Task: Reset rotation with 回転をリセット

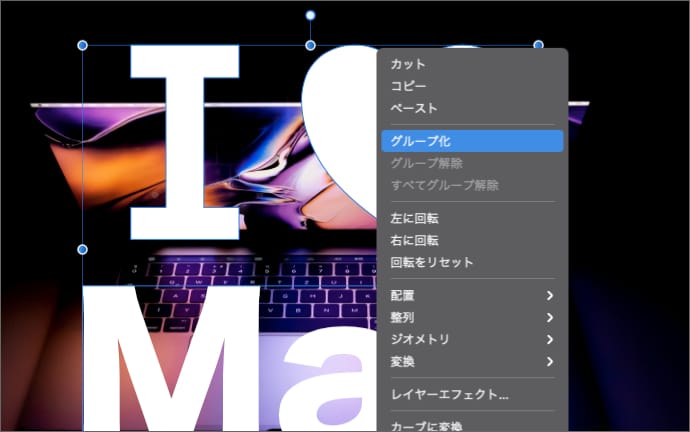Action: coord(432,262)
